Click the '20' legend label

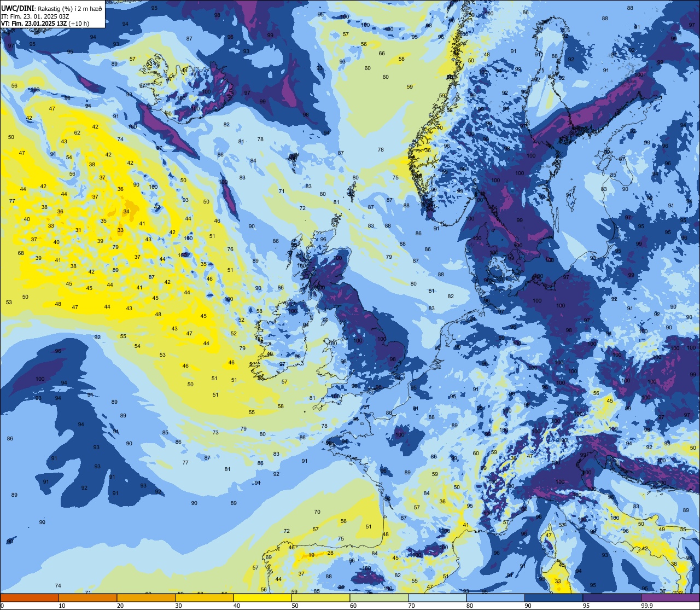click(x=120, y=606)
